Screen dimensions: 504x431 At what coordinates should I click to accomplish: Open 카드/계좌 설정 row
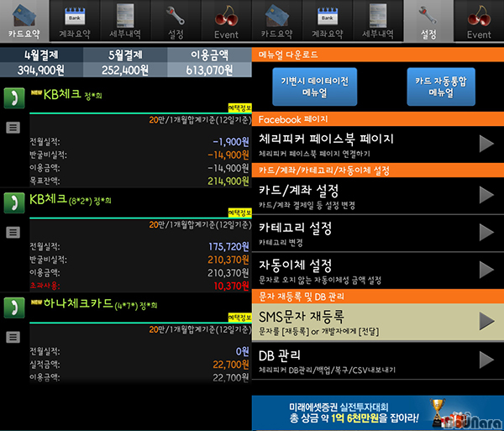(378, 196)
